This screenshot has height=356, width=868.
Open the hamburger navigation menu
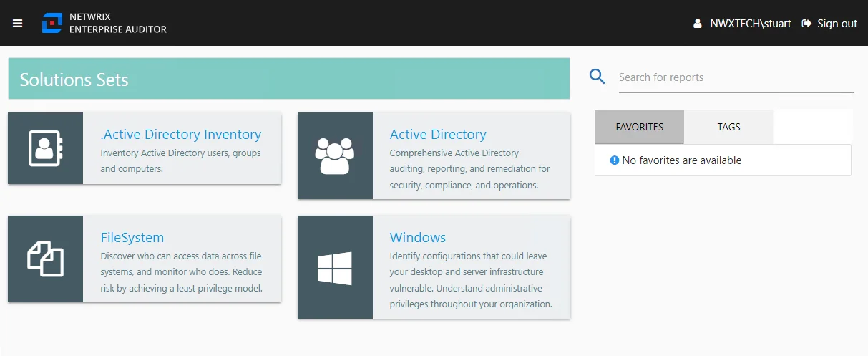18,23
